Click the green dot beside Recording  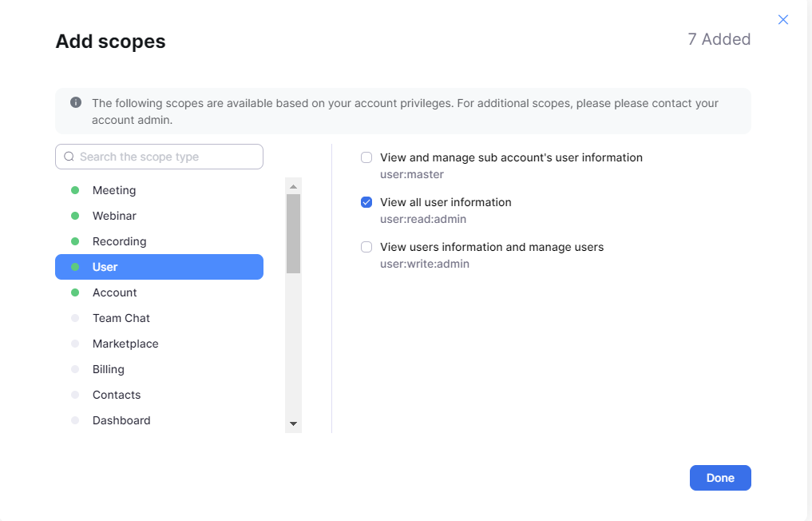[x=75, y=241]
